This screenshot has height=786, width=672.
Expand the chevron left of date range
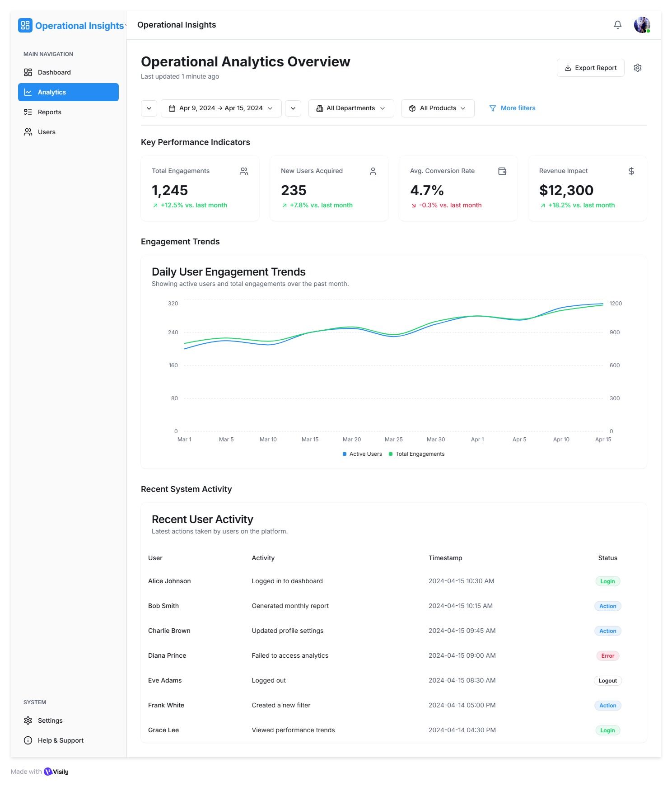(x=149, y=108)
